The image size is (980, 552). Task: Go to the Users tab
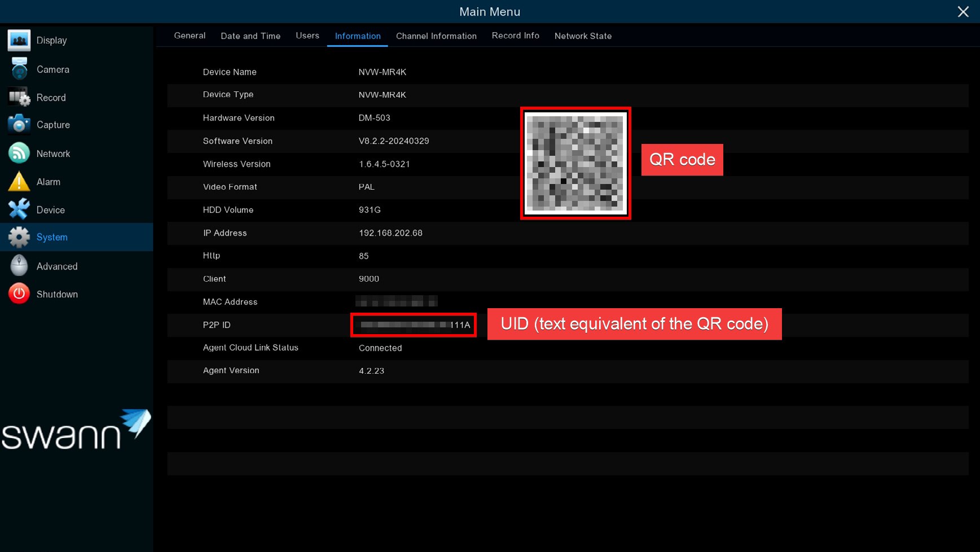click(307, 36)
